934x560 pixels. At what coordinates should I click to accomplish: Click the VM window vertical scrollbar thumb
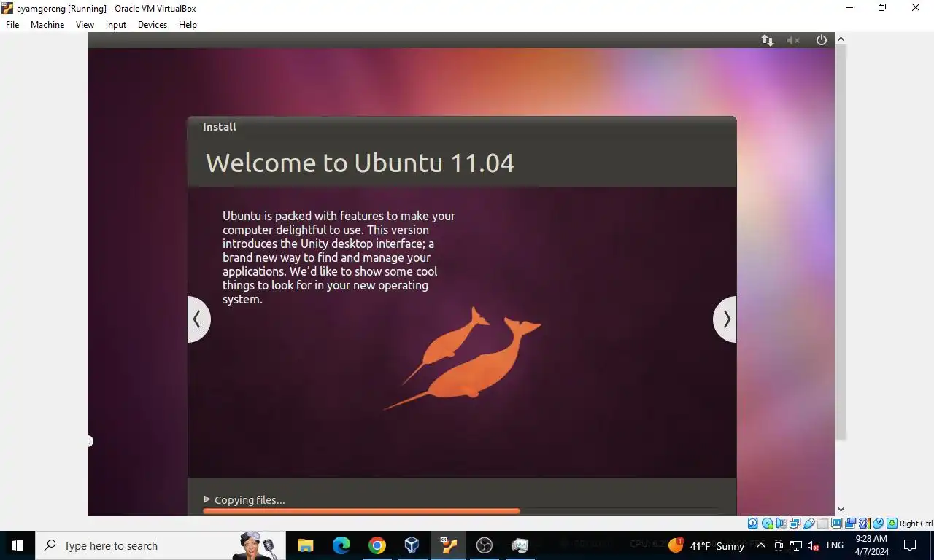tap(841, 242)
